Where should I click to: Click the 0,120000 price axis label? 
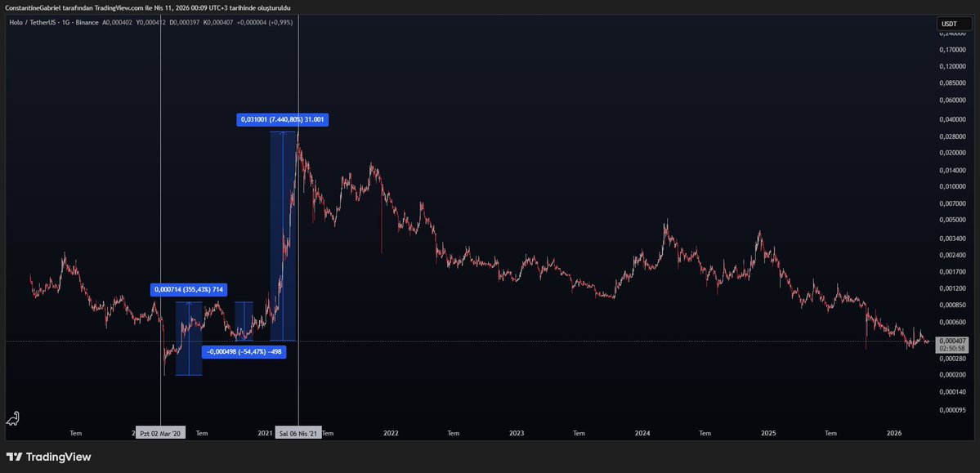tap(954, 66)
